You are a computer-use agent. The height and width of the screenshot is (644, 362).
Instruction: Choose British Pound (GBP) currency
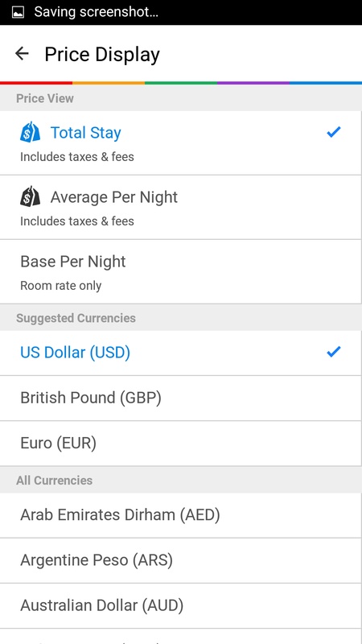click(180, 398)
